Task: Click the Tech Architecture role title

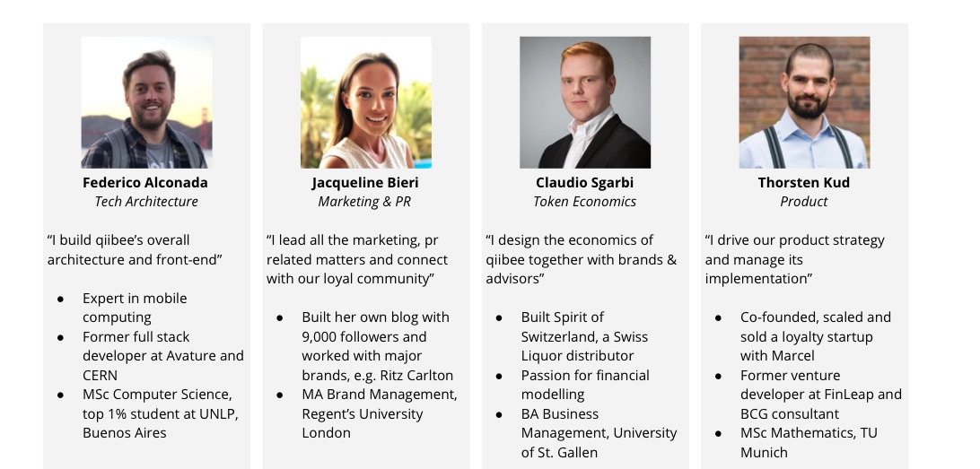Action: click(146, 202)
